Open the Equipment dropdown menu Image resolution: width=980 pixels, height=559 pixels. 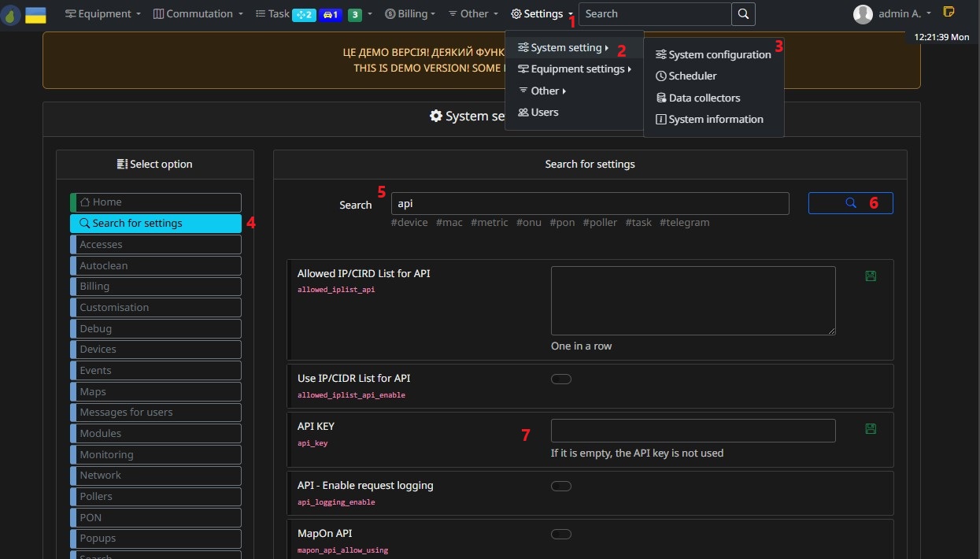point(102,13)
